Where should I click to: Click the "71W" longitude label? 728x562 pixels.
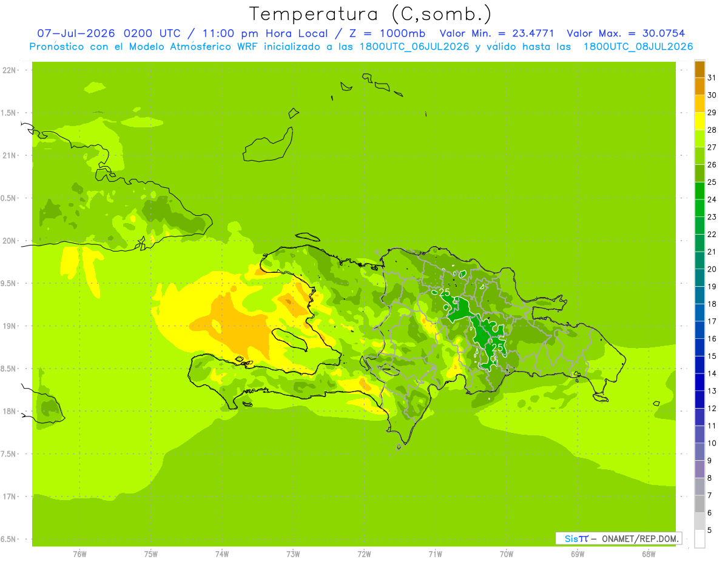(436, 554)
